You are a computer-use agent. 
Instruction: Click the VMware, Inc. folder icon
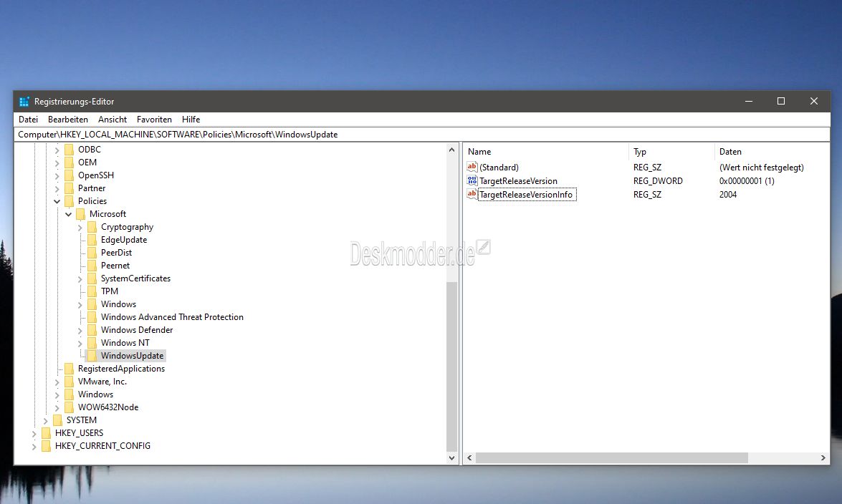click(69, 382)
